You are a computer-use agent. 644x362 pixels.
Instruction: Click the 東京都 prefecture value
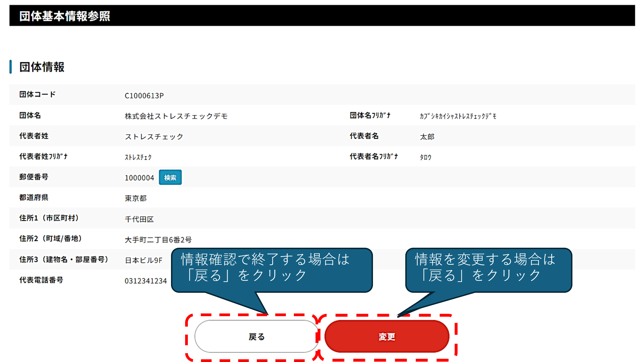point(135,198)
